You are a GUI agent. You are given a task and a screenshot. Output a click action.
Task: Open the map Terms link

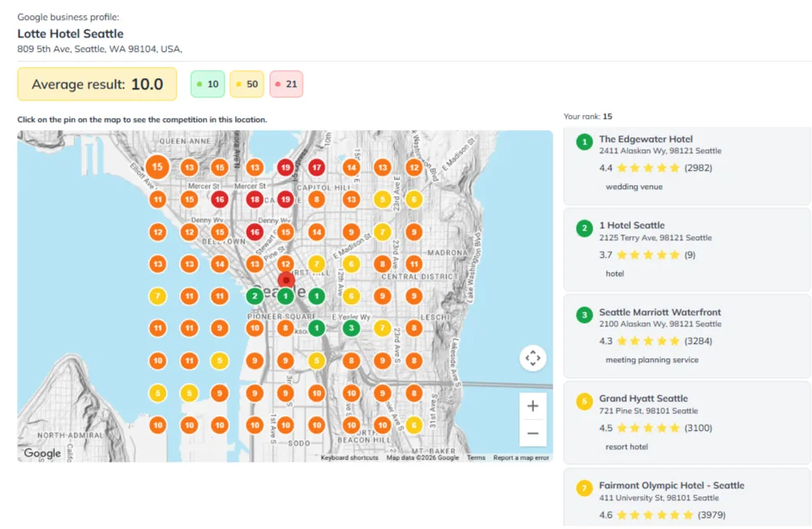476,457
